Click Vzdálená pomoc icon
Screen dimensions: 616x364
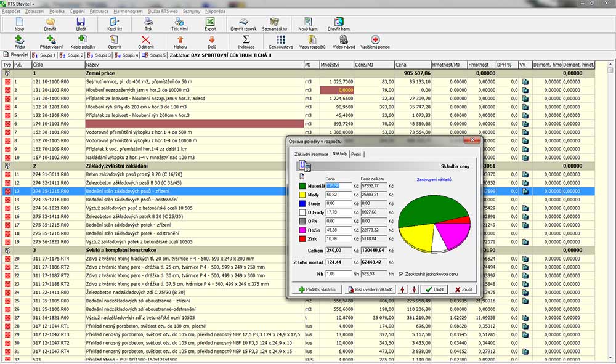(x=375, y=39)
